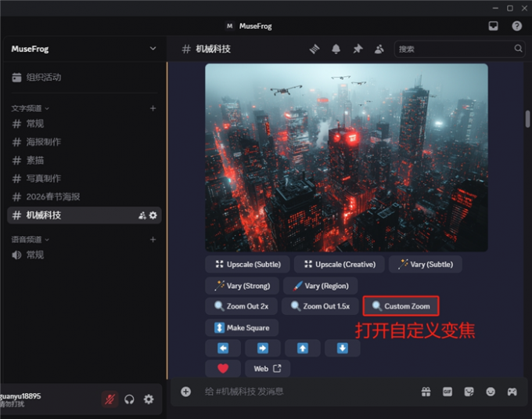
Task: Click Make Square button
Action: click(x=242, y=327)
